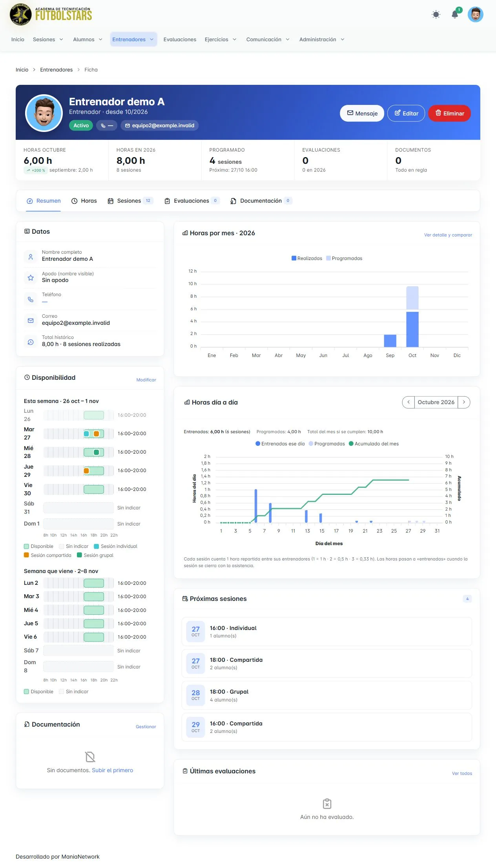Screen dimensions: 496x868
Task: Click the trash icon in Eliminar button
Action: 438,113
